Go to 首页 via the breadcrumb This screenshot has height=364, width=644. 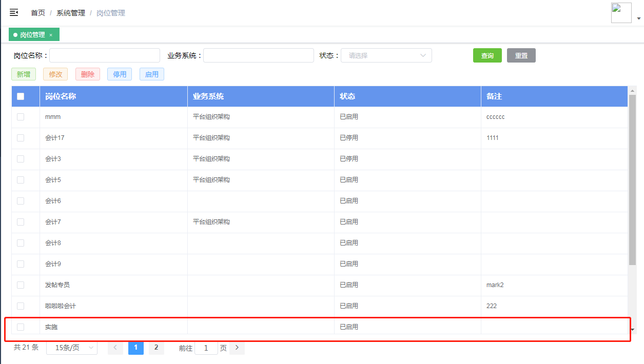coord(37,13)
